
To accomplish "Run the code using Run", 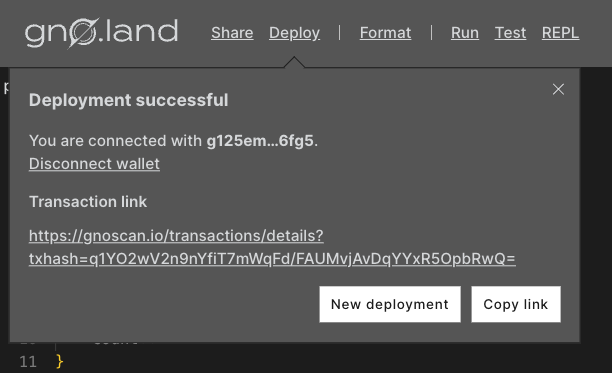I will pyautogui.click(x=465, y=33).
